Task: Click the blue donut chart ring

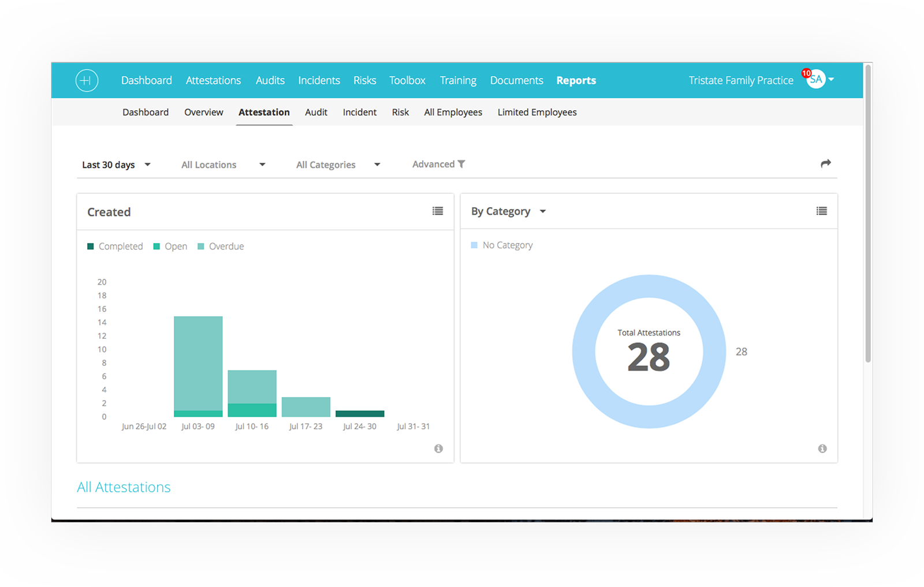Action: 584,352
